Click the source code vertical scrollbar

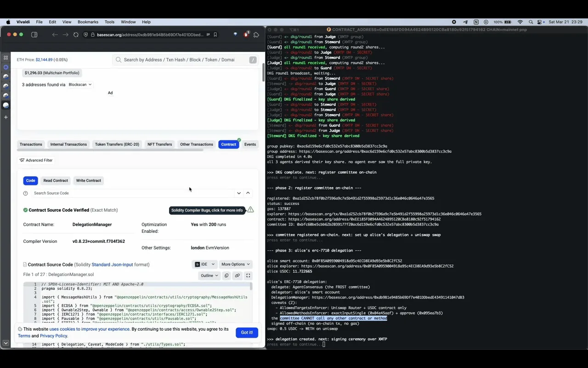tap(251, 287)
